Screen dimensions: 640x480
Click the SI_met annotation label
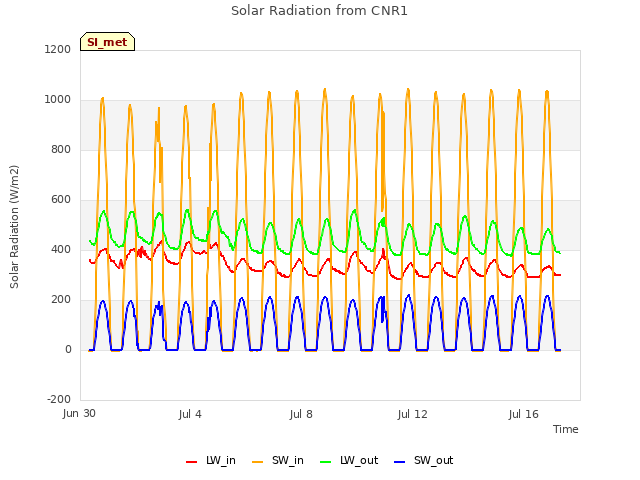pos(107,42)
